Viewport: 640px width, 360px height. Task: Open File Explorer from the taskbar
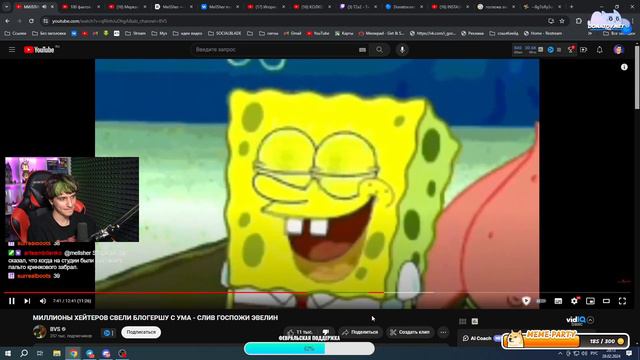click(57, 353)
